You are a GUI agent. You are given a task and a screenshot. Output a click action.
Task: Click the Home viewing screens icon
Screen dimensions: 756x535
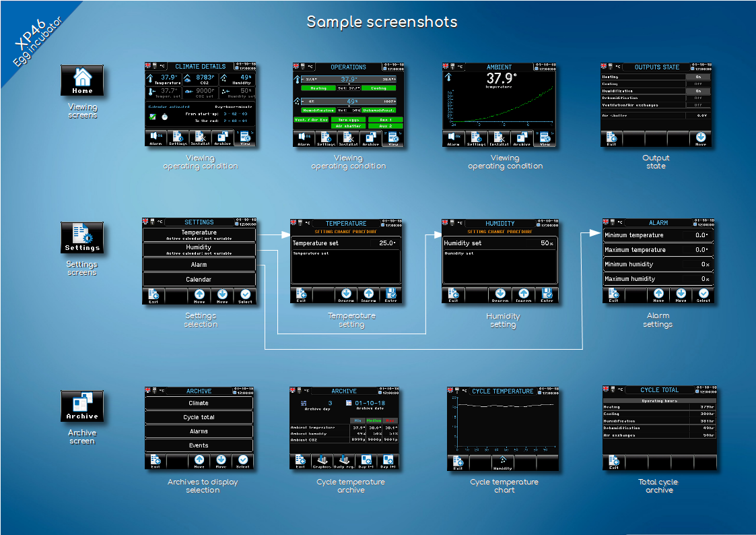click(82, 81)
